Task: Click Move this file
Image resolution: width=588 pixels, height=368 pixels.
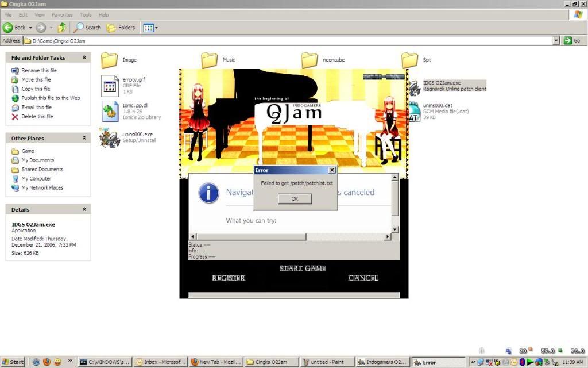Action: pos(36,79)
